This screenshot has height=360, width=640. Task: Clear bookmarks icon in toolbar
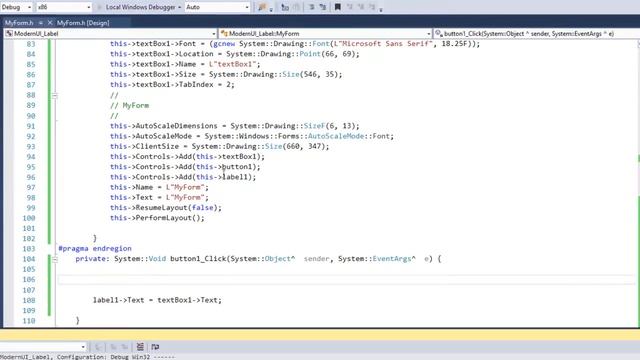pos(372,7)
